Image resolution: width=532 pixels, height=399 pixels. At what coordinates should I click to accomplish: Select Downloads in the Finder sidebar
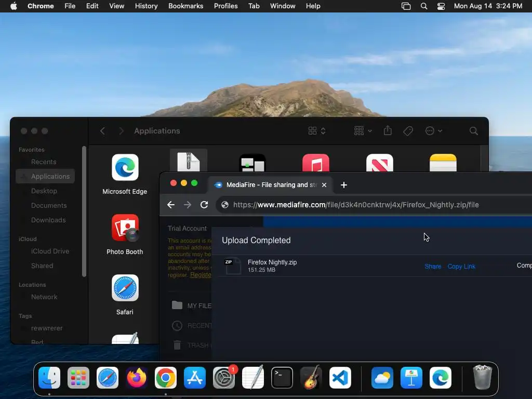[x=48, y=220]
